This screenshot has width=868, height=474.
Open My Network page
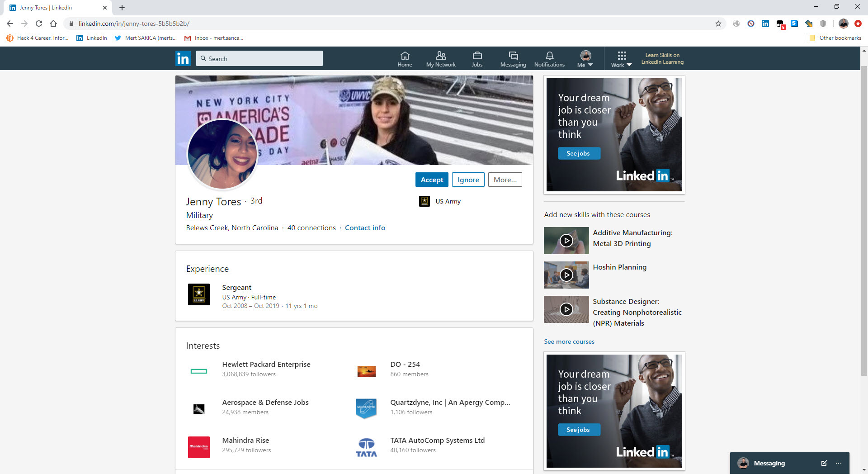pos(441,59)
